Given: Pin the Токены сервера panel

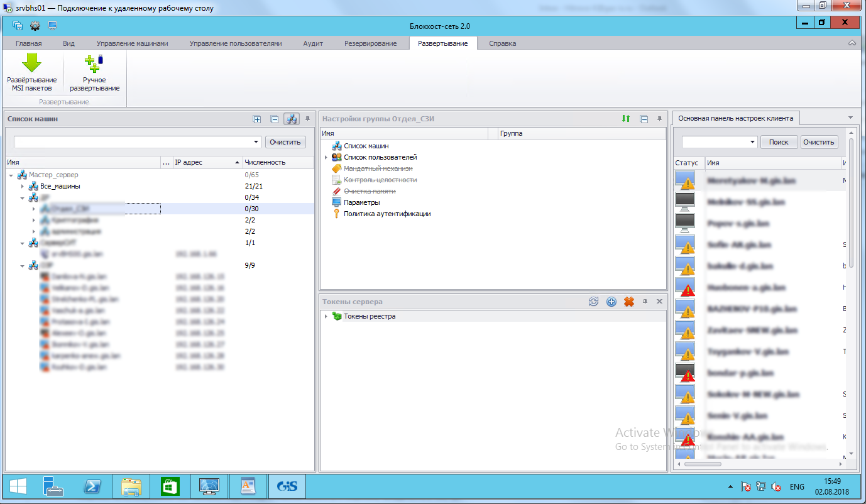Looking at the screenshot, I should [645, 302].
